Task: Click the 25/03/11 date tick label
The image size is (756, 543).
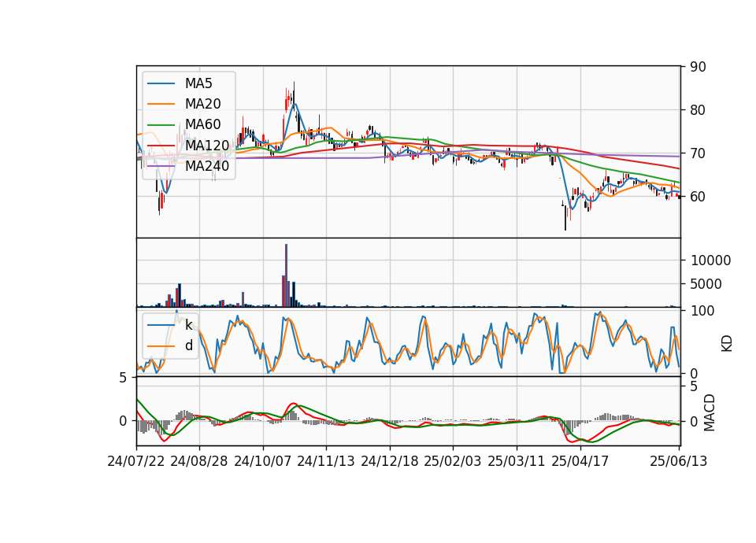Action: (x=517, y=461)
